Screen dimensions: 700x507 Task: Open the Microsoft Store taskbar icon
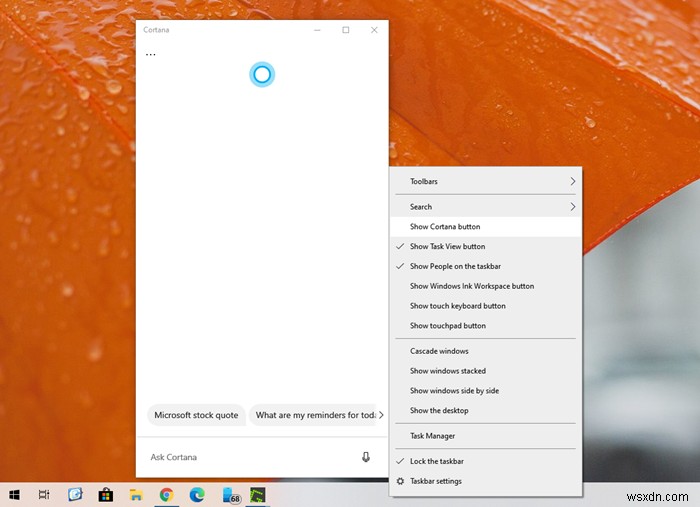click(106, 495)
